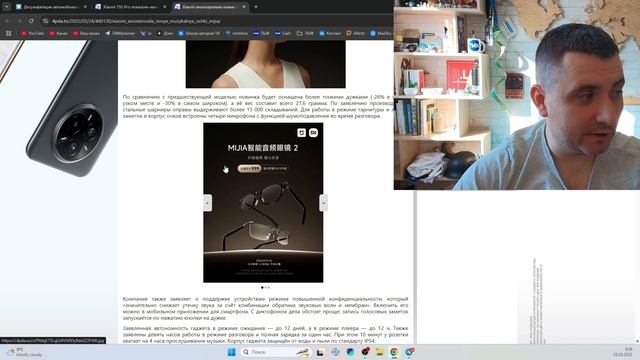Open the tab search dropdown arrow
640x360 pixels.
(7, 7)
